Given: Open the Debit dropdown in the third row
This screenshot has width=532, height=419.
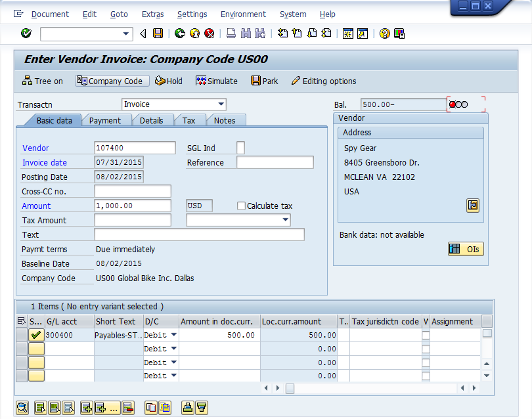Looking at the screenshot, I should pyautogui.click(x=173, y=363).
